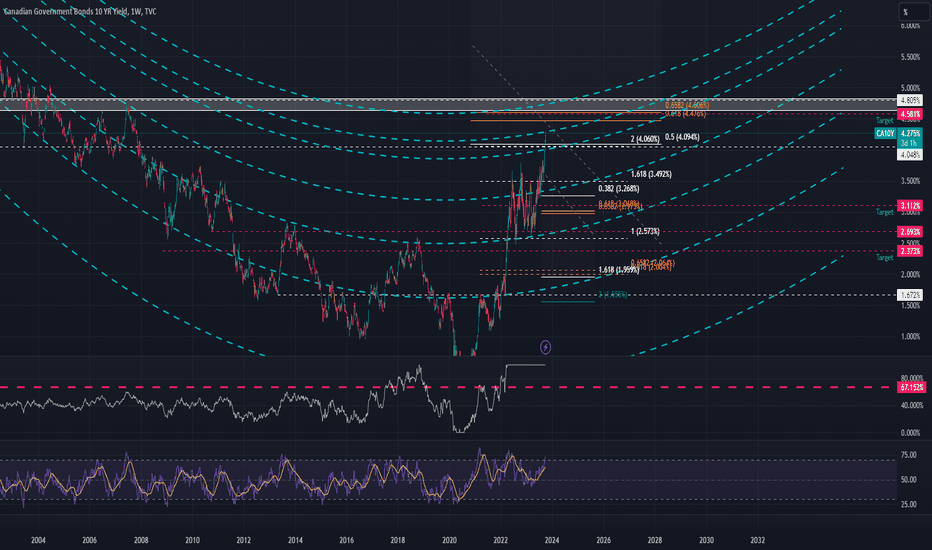Click the 4.048% price axis label
Viewport: 932px width, 550px height.
(910, 155)
